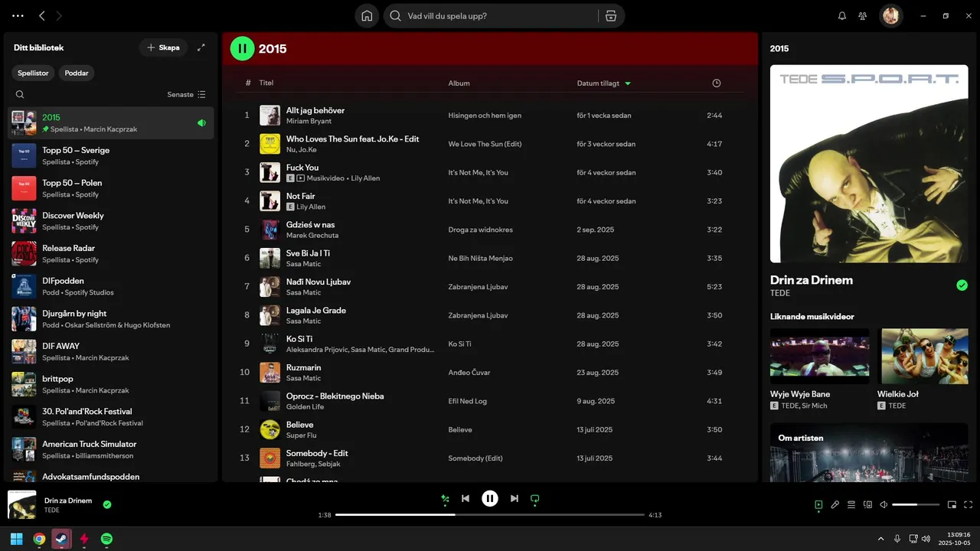This screenshot has height=551, width=980.
Task: Search within your library
Action: tap(20, 95)
